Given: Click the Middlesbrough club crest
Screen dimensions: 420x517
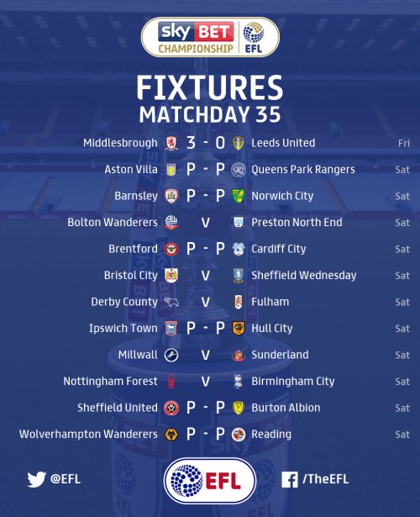Looking at the screenshot, I should pos(171,143).
